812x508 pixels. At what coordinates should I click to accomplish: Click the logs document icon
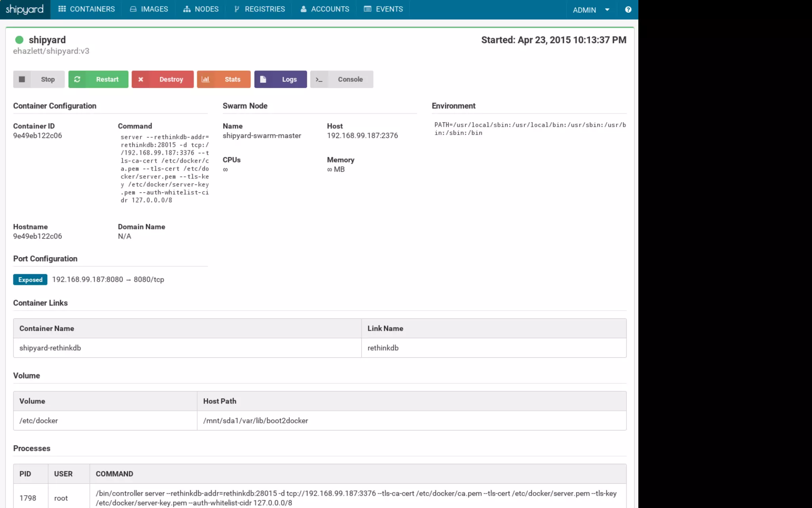coord(263,79)
